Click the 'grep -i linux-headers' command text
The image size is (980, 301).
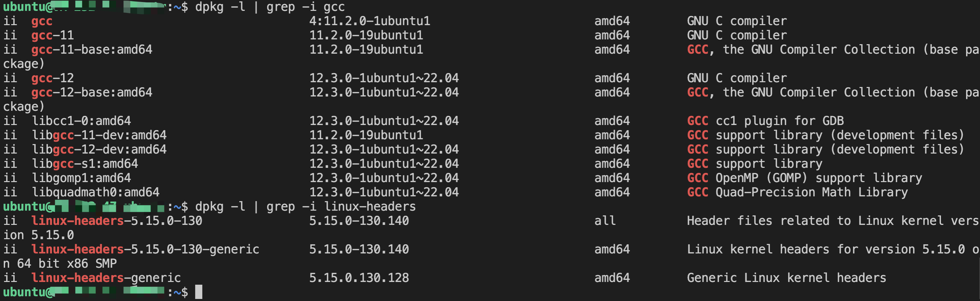point(341,207)
